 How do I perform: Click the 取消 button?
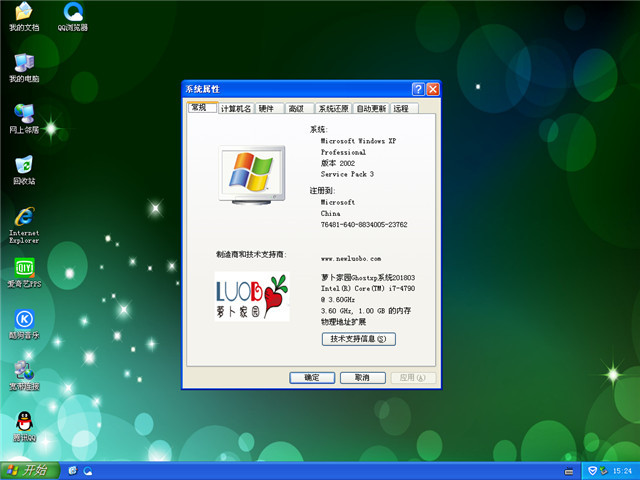pyautogui.click(x=362, y=378)
